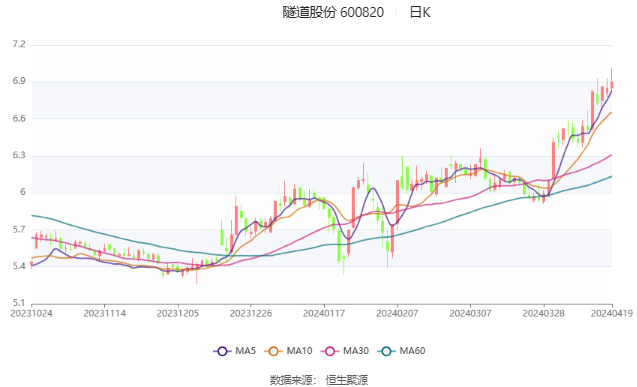Screen dimensions: 637x387
Task: Click y-axis value 5.1
Action: click(19, 303)
